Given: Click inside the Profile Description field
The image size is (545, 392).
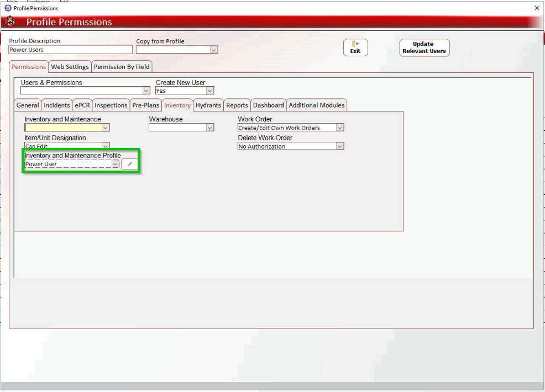Looking at the screenshot, I should click(x=71, y=49).
